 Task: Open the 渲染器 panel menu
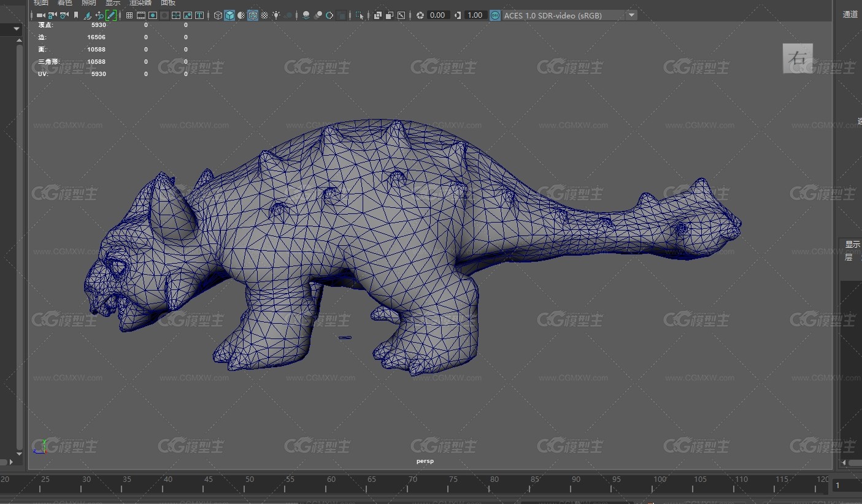point(140,3)
